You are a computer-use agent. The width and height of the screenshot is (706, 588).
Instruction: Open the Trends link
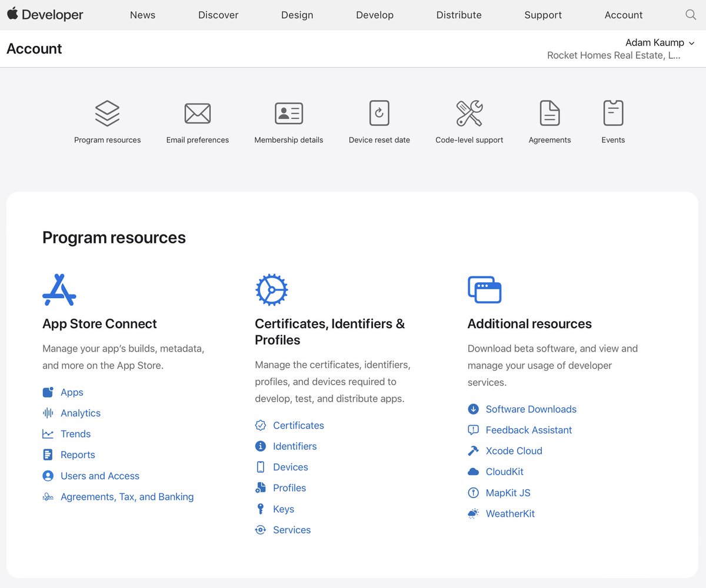[75, 434]
